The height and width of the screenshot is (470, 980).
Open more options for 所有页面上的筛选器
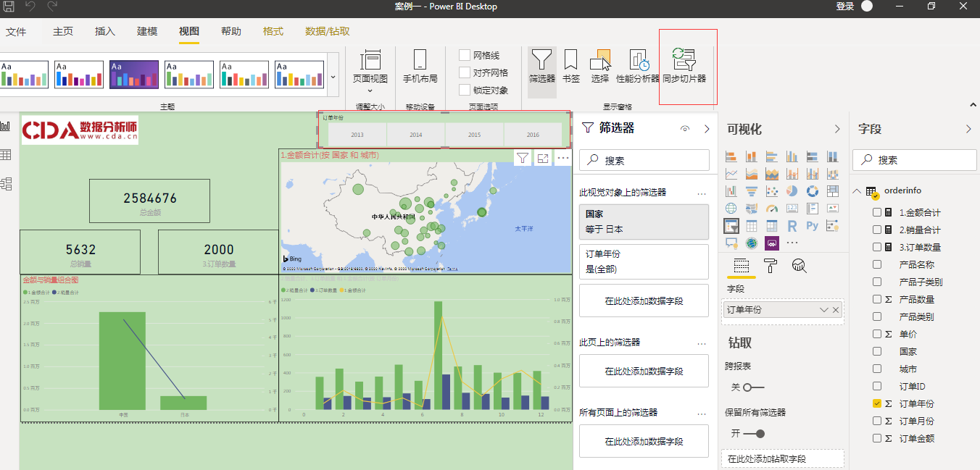pos(702,414)
